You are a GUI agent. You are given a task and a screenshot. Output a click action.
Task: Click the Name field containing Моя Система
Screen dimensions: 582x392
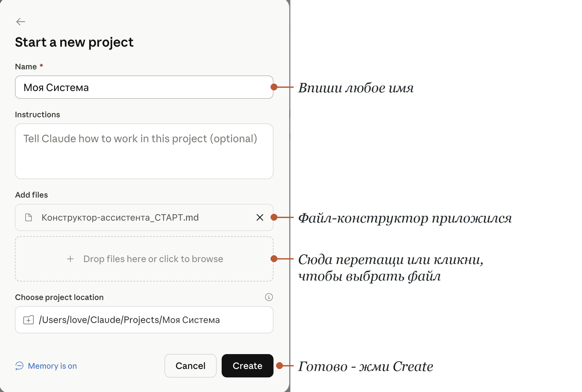coord(144,87)
